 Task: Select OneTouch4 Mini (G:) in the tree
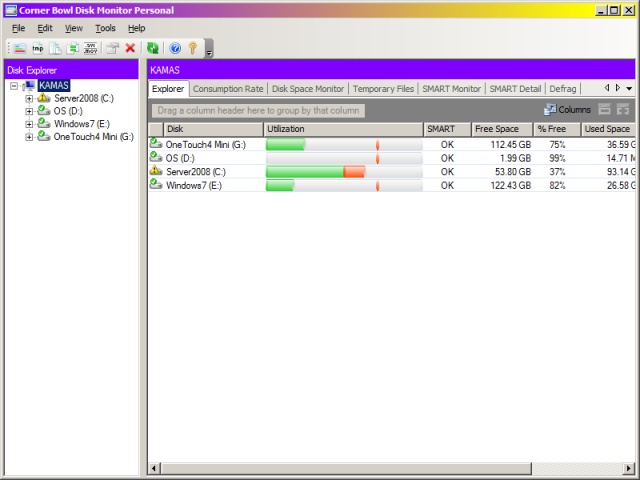click(x=93, y=137)
